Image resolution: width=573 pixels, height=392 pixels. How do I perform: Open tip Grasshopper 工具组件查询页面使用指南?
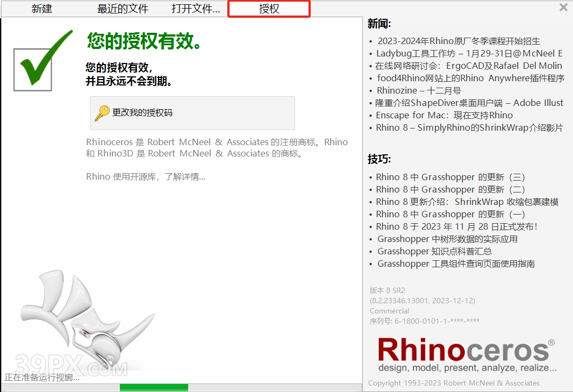[456, 264]
